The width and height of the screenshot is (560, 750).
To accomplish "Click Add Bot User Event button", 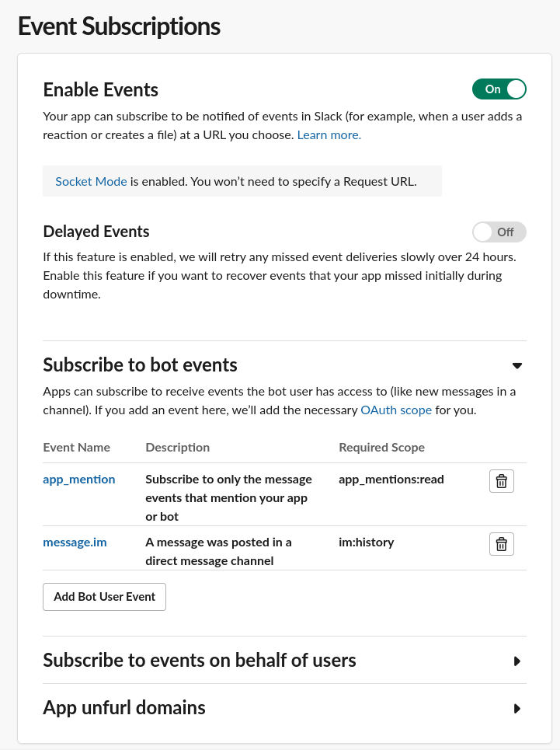I will [x=104, y=597].
